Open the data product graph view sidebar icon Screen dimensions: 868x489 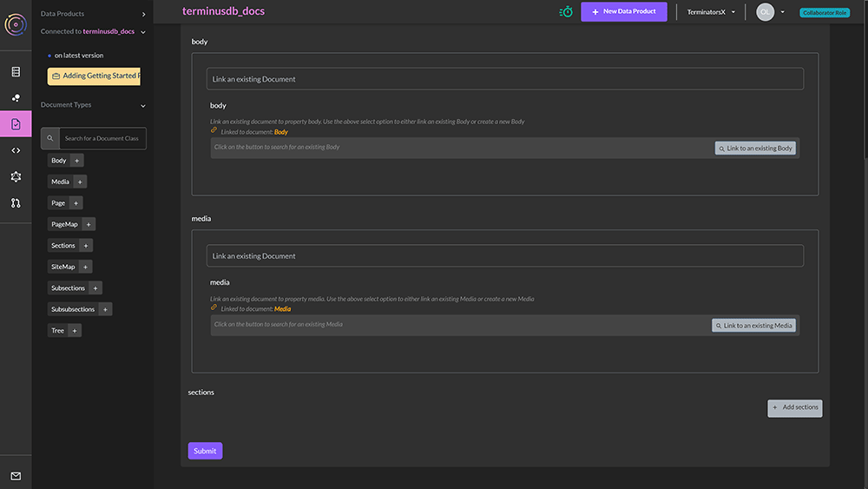[16, 97]
